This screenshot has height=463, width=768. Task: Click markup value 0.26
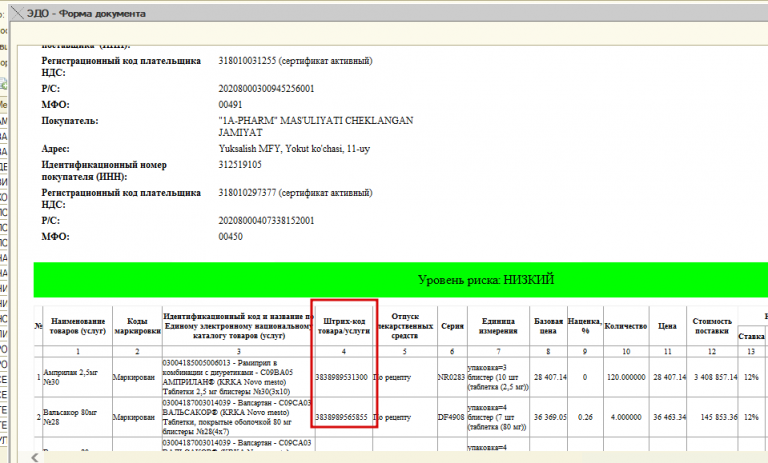[x=585, y=417]
